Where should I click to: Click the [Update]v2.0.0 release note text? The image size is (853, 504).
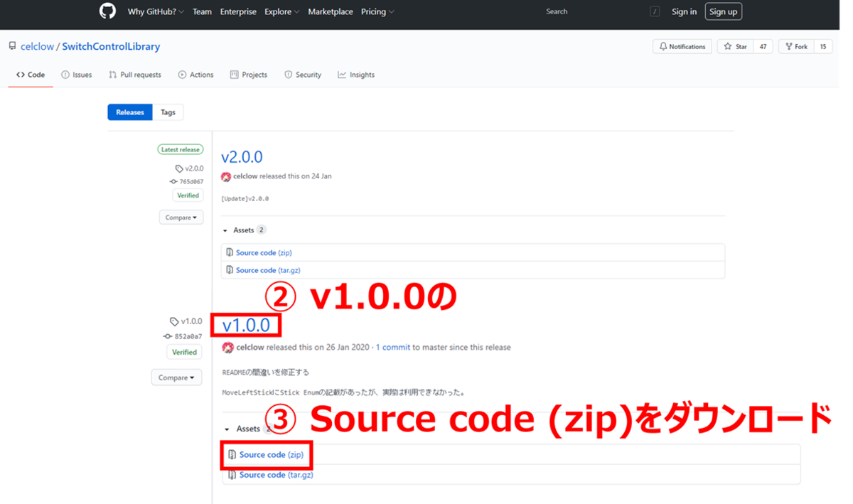(x=245, y=199)
